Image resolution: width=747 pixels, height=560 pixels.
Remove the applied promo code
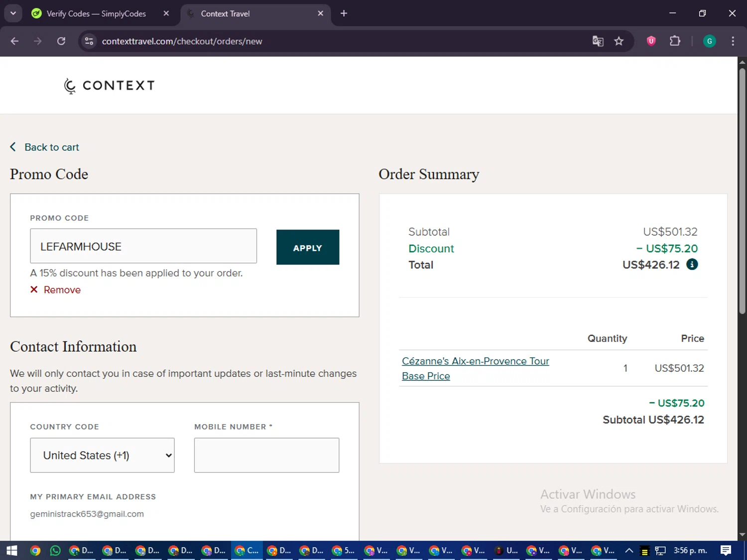(62, 290)
